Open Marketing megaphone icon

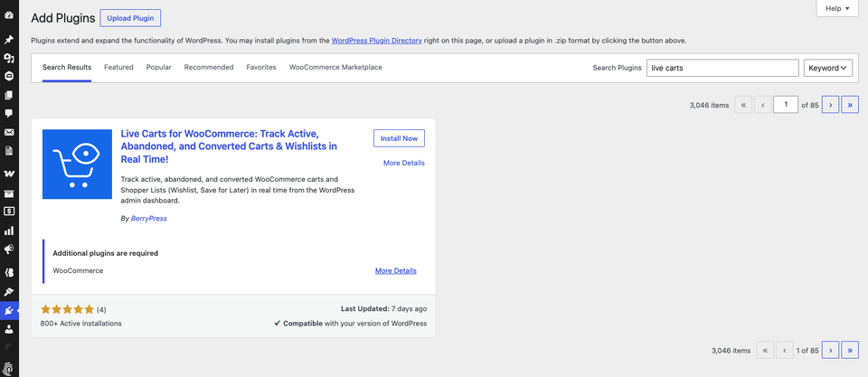tap(9, 250)
